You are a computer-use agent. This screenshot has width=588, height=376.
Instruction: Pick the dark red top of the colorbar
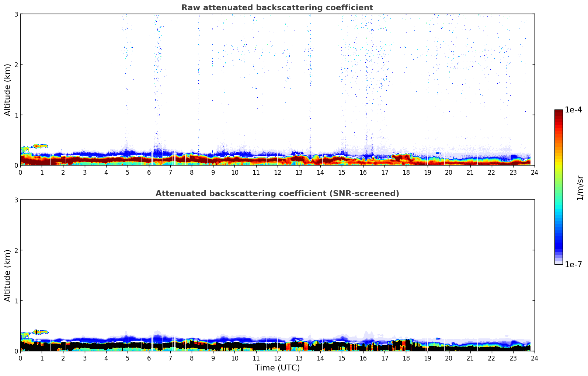coord(558,112)
